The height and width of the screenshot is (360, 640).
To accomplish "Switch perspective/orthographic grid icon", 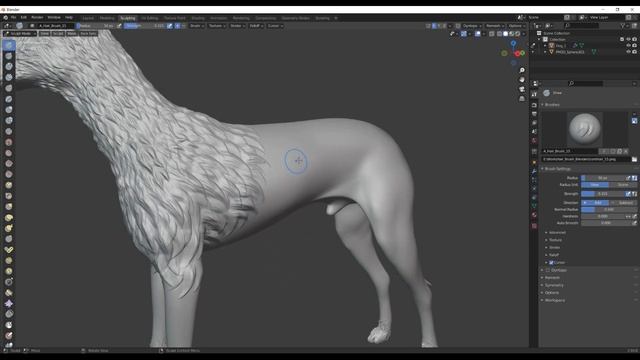I will point(522,99).
